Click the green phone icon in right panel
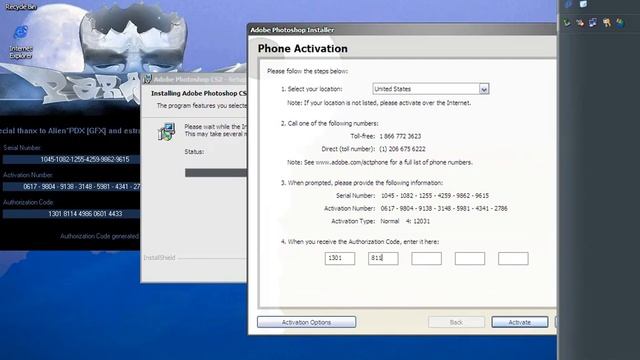Screen dimensions: 640x360 [x=567, y=23]
